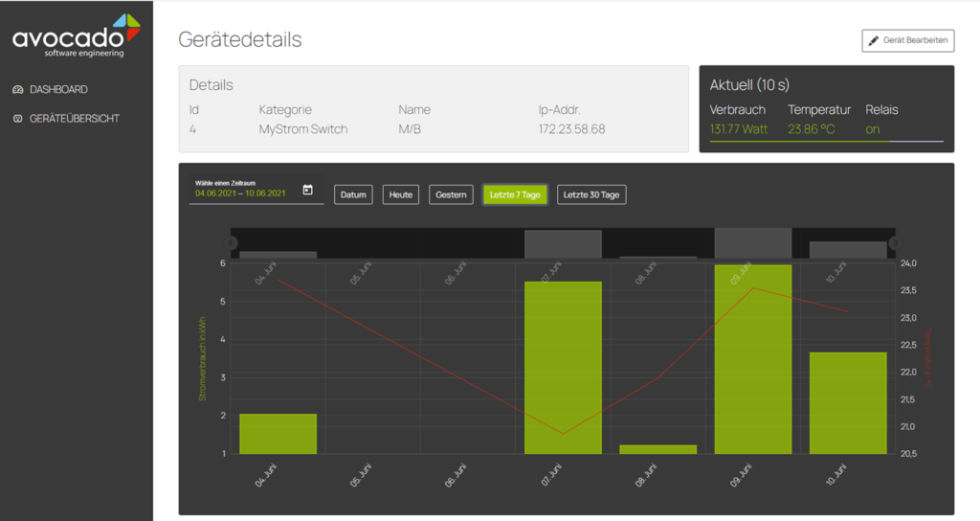Screen dimensions: 980x521
Task: Select the Datum filter button
Action: [x=353, y=194]
